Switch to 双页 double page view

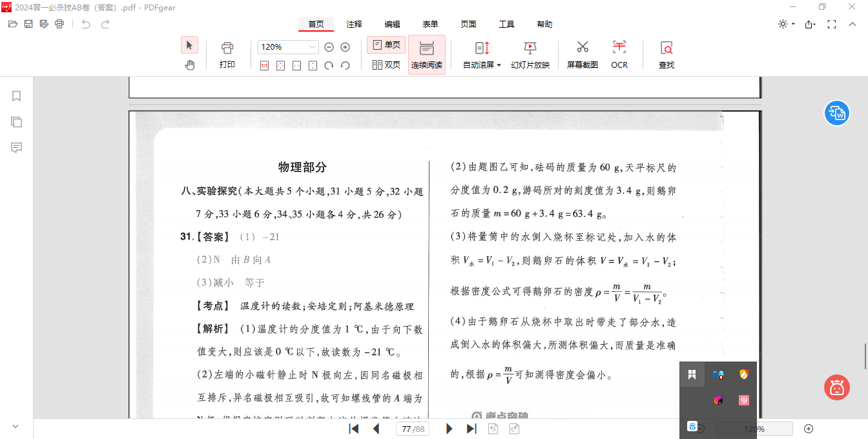pyautogui.click(x=386, y=65)
